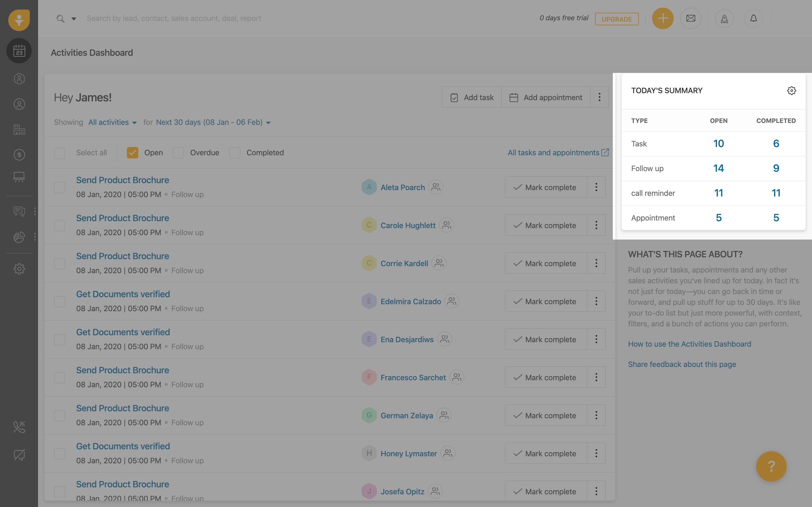This screenshot has height=507, width=812.
Task: Open the phone icon in the sidebar
Action: click(19, 427)
